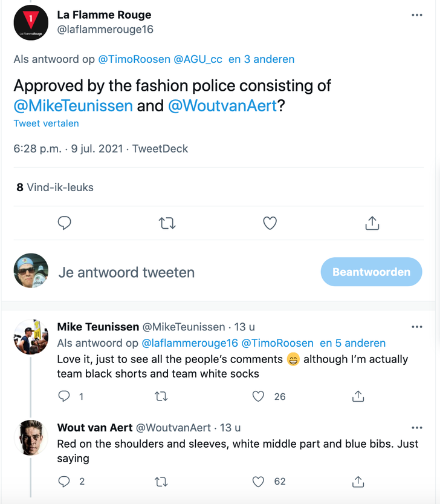Click Tweet vertalen link
The height and width of the screenshot is (504, 440).
(46, 123)
